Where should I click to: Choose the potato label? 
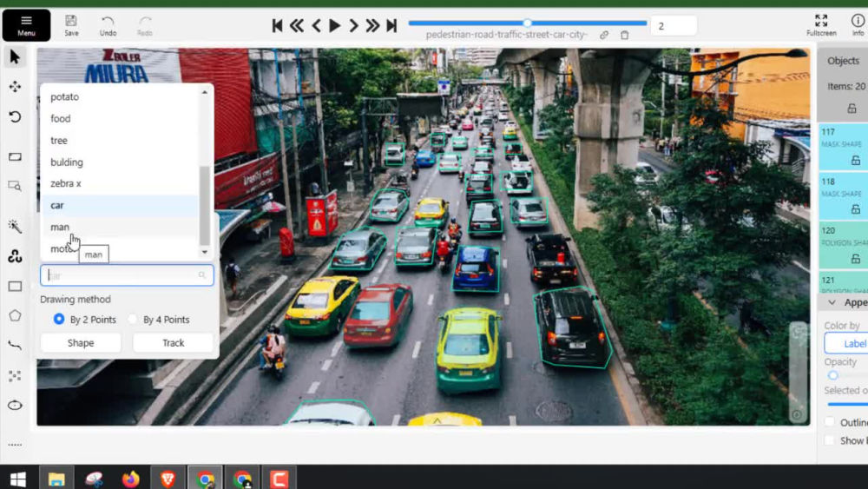pyautogui.click(x=120, y=97)
